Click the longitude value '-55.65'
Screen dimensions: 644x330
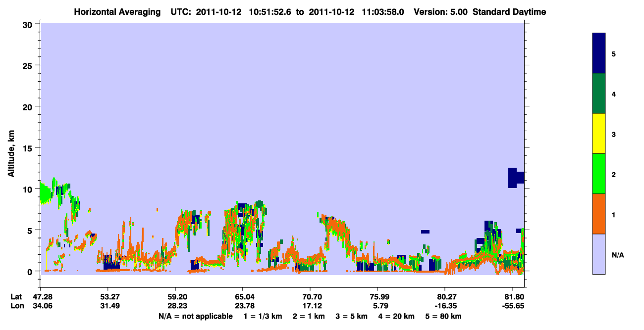pyautogui.click(x=512, y=305)
